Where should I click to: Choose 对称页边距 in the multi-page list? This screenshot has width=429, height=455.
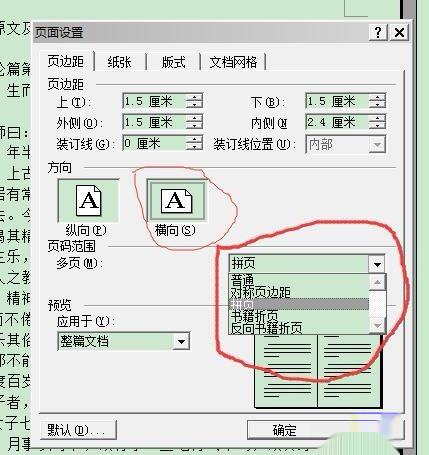299,292
